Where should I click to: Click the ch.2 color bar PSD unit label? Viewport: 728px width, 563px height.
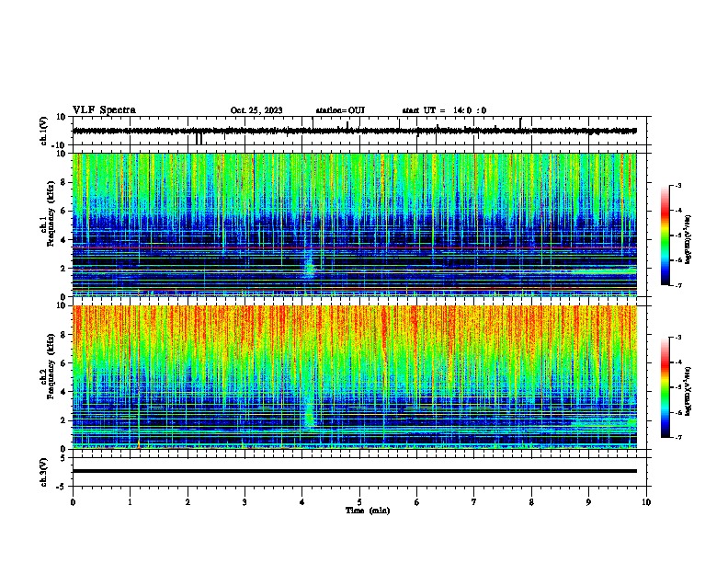[x=688, y=391]
